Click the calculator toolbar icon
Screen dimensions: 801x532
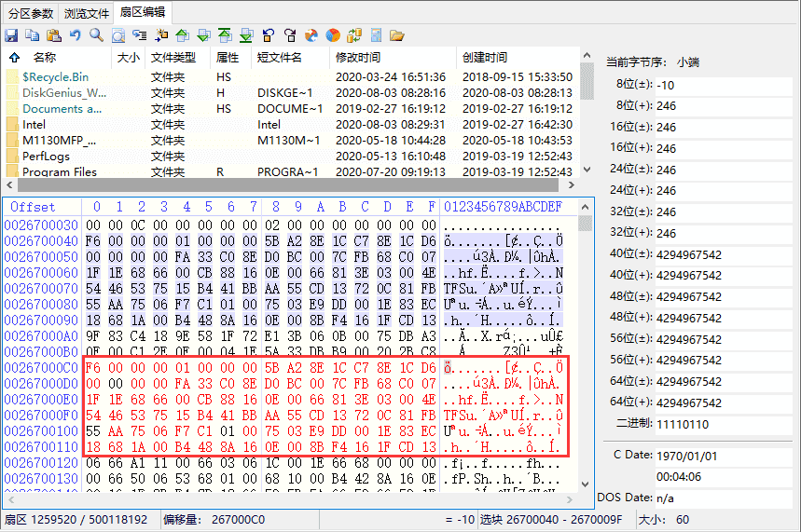[x=376, y=35]
